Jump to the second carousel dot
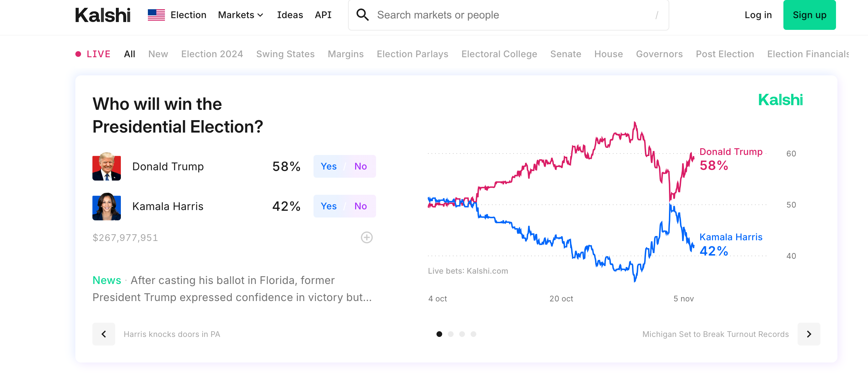 [451, 334]
